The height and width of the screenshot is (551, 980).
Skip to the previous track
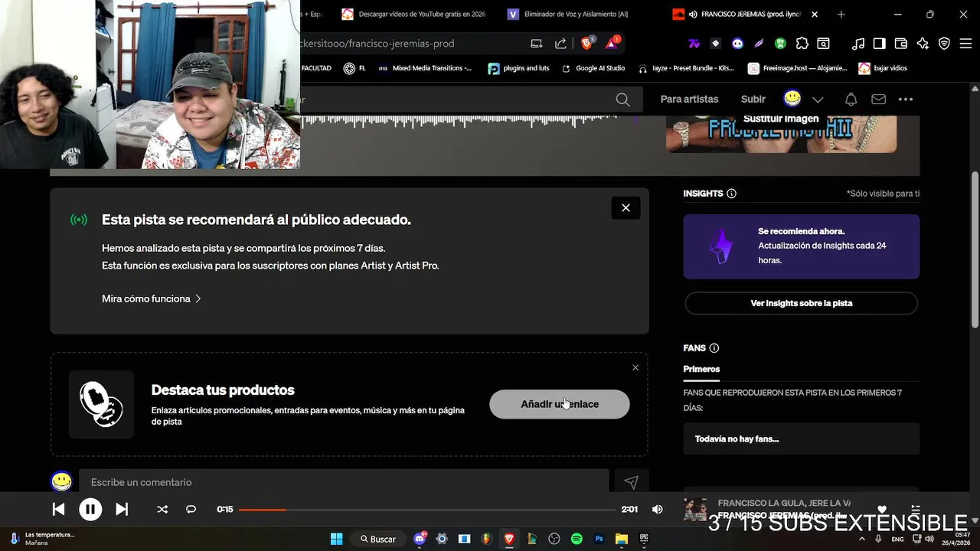tap(58, 509)
